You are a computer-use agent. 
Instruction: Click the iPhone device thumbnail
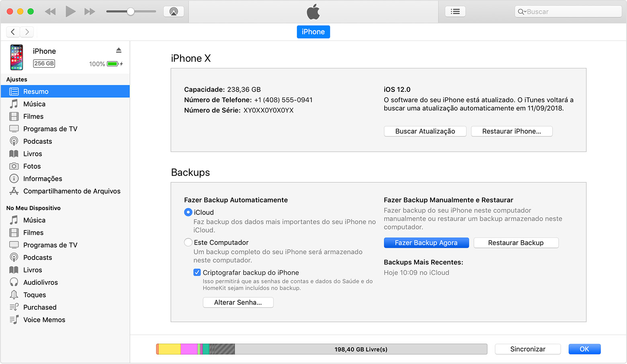(16, 57)
